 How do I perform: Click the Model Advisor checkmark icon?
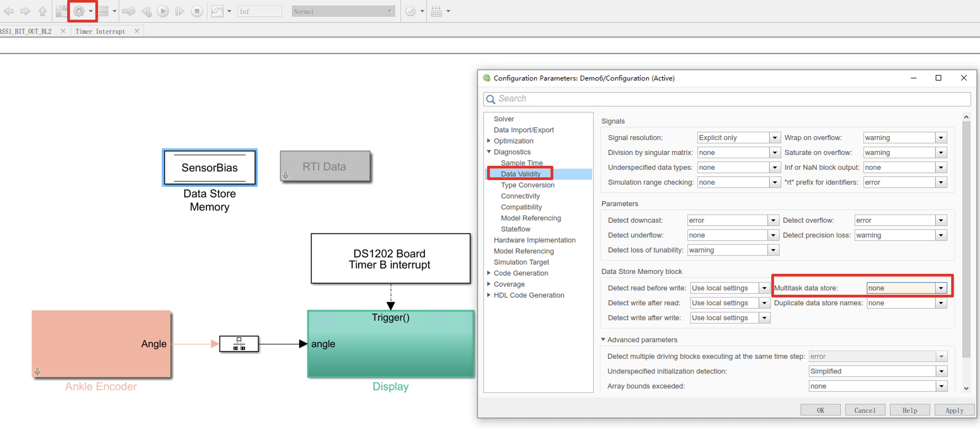(410, 11)
